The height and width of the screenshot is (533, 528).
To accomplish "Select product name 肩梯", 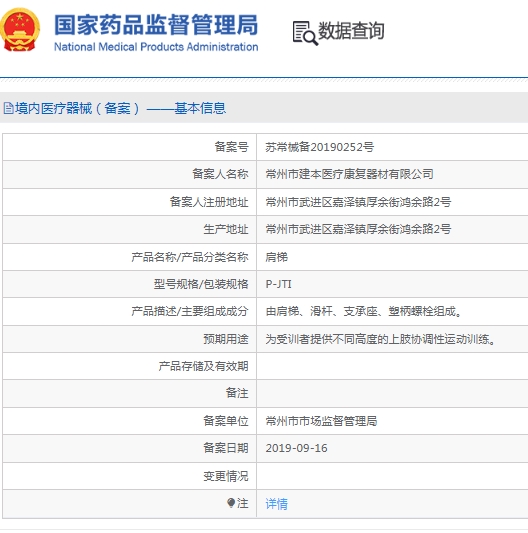I will tap(276, 257).
